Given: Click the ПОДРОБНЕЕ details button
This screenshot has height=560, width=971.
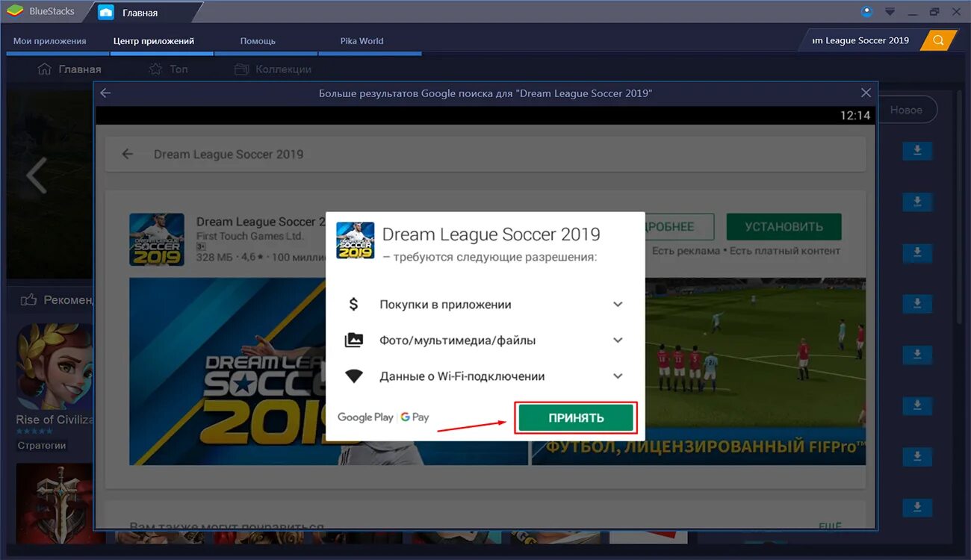Looking at the screenshot, I should click(x=679, y=227).
